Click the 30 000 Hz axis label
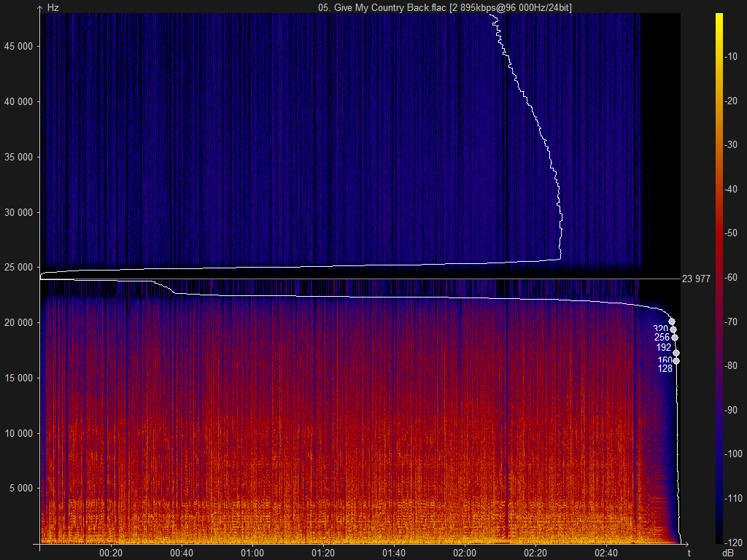This screenshot has height=560, width=747. click(18, 212)
